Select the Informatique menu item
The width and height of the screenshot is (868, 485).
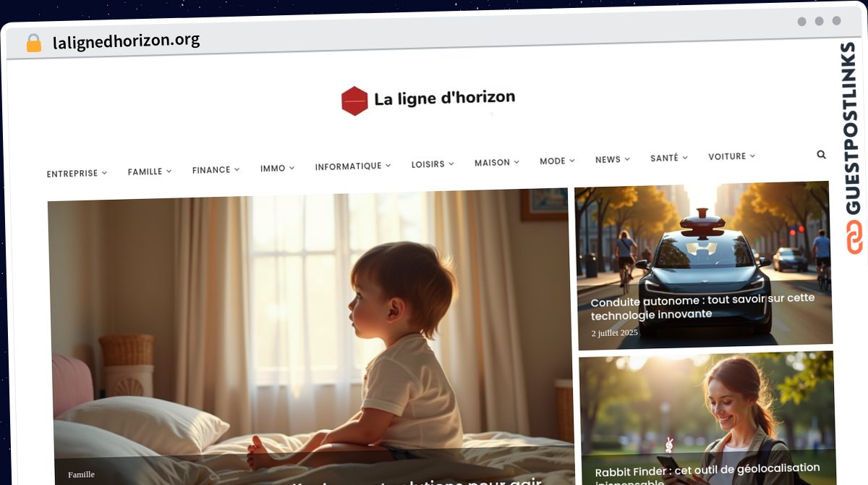(x=352, y=166)
